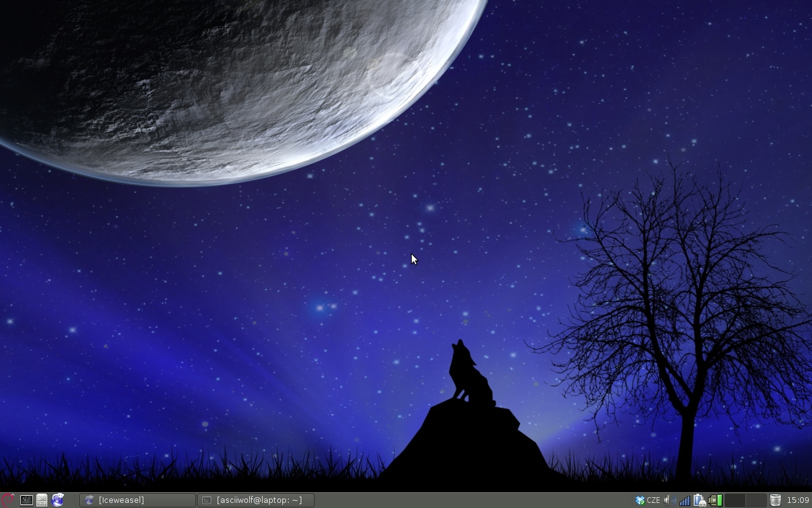
Task: Open the volume control tray icon
Action: tap(670, 500)
